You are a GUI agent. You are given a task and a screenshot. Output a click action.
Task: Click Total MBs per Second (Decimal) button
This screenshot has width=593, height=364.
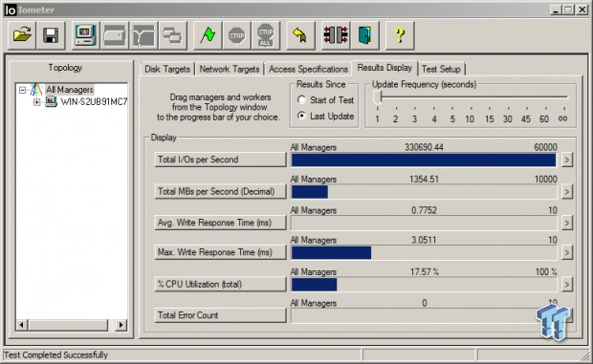220,191
